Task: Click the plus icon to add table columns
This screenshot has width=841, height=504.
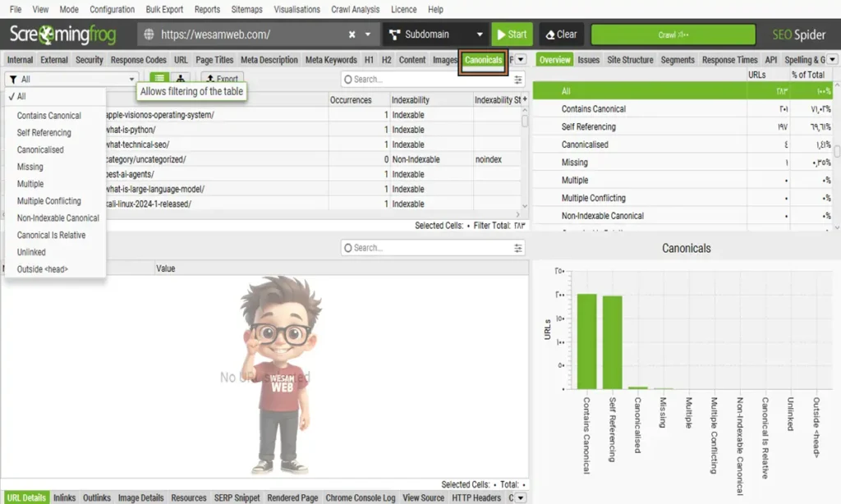Action: [525, 99]
